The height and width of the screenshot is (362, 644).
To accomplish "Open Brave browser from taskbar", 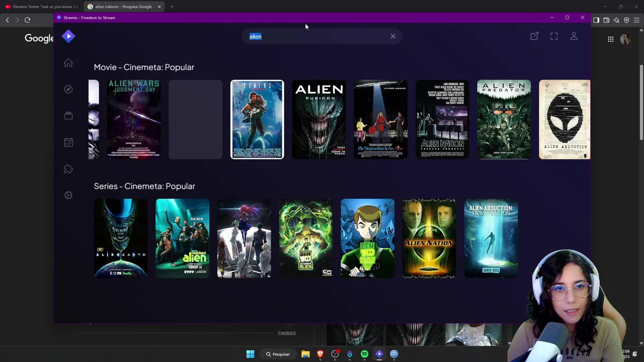I will (x=320, y=354).
